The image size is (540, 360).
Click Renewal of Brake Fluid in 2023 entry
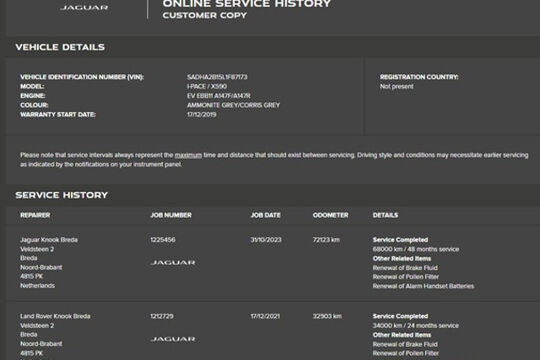405,268
